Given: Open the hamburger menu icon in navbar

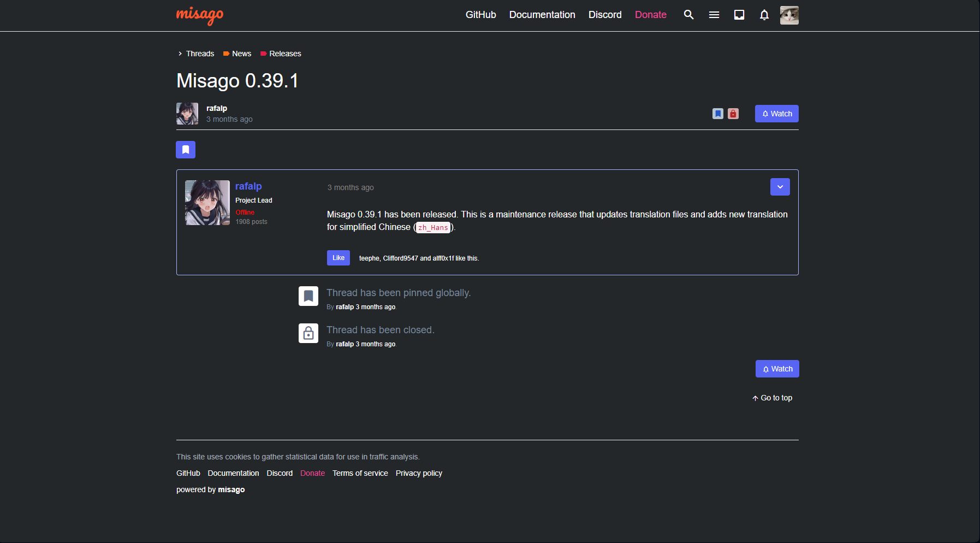Looking at the screenshot, I should (x=714, y=15).
